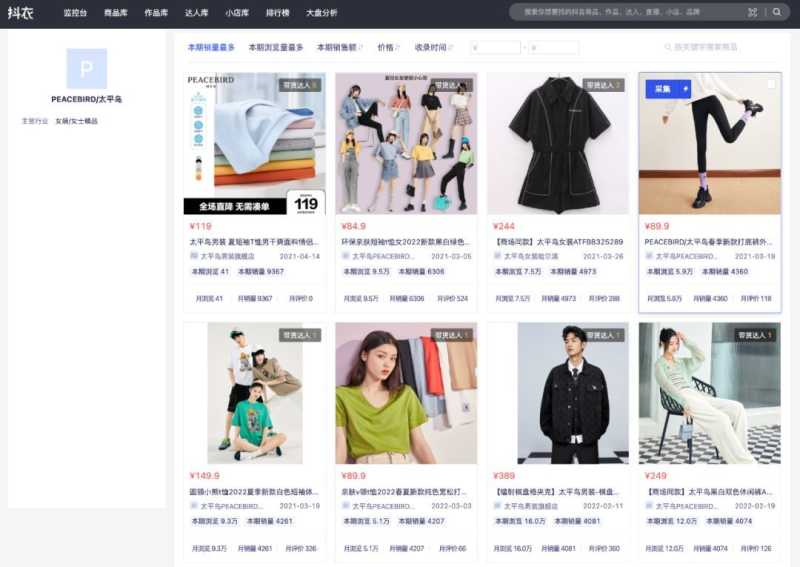800x567 pixels.
Task: Click the minimum price input field
Action: [x=495, y=47]
